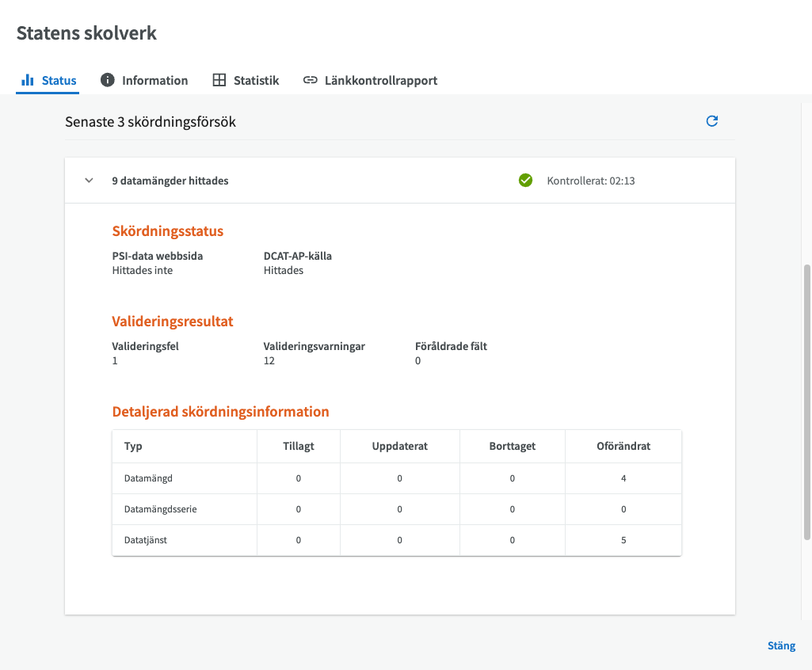Click the '9 datamängder hittades' text
Image resolution: width=812 pixels, height=670 pixels.
(x=170, y=181)
